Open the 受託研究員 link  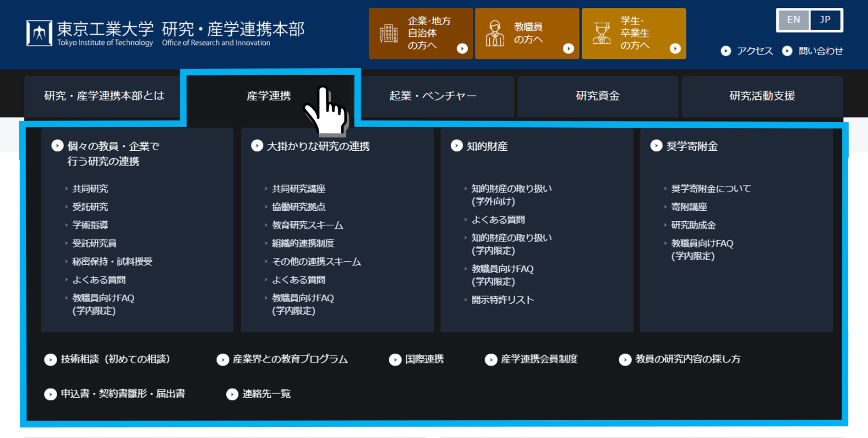tap(94, 243)
